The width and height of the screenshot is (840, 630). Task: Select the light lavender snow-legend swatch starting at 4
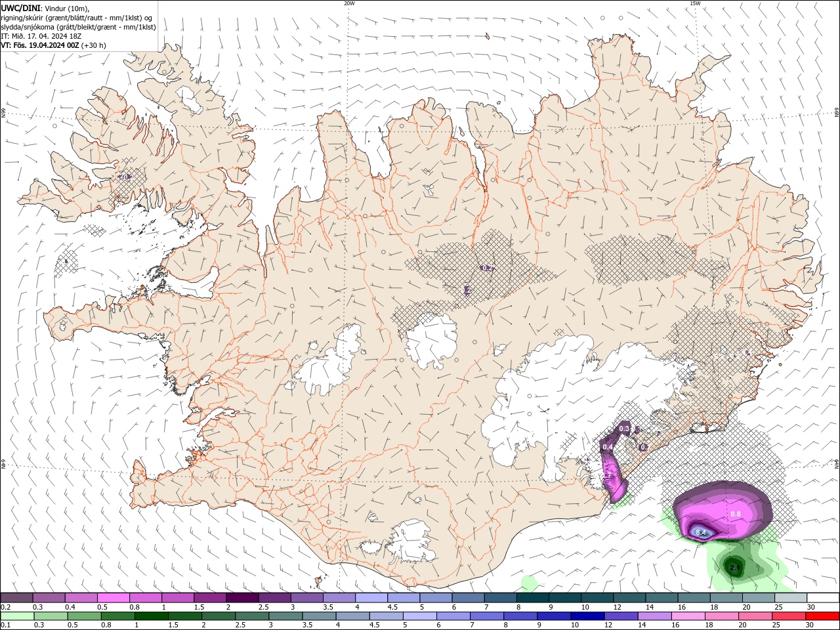(x=371, y=598)
